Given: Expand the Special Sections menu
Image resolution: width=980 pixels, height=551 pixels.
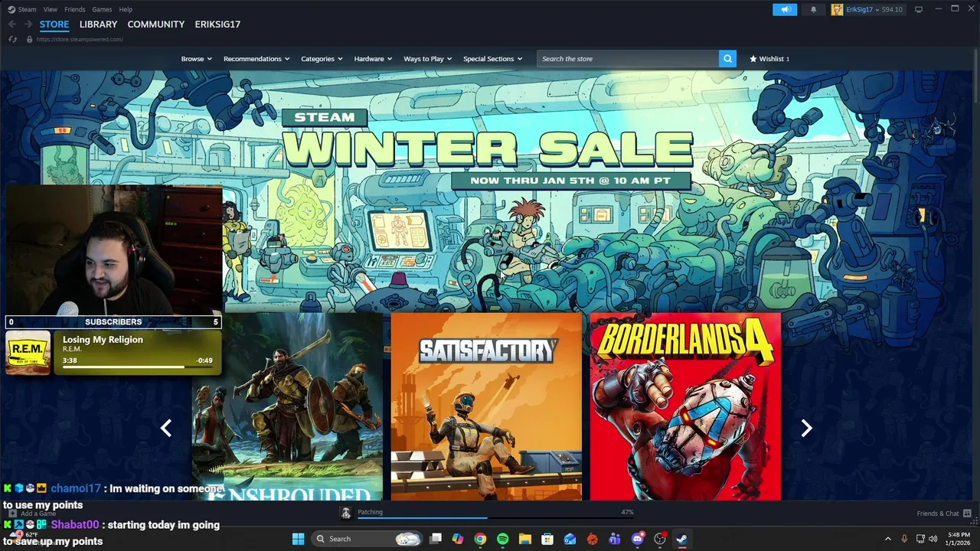Looking at the screenshot, I should tap(493, 59).
